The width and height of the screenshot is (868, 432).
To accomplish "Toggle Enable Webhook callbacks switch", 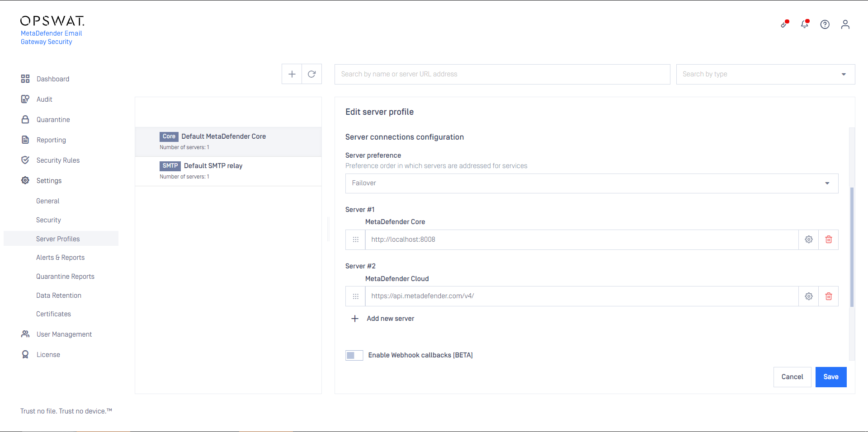I will tap(354, 355).
